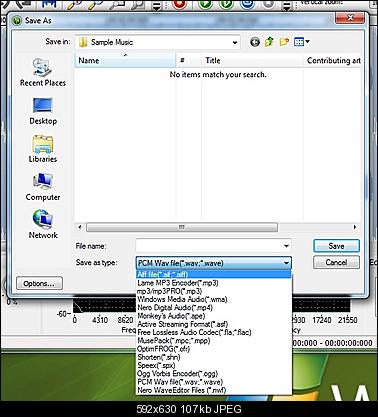Click the horizontal scrollbar thumb
The height and width of the screenshot is (417, 378).
pos(182,227)
